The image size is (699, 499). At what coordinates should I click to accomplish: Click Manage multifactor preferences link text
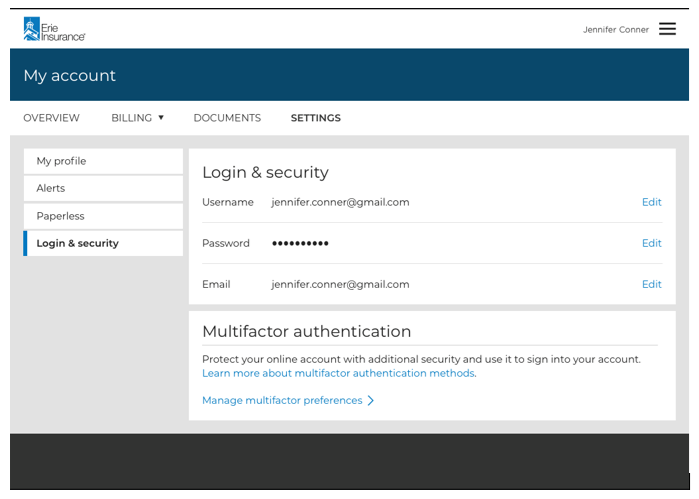[282, 401]
